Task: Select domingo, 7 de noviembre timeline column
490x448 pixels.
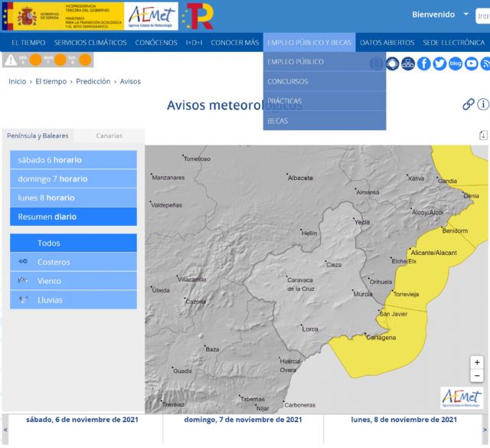Action: [x=243, y=430]
